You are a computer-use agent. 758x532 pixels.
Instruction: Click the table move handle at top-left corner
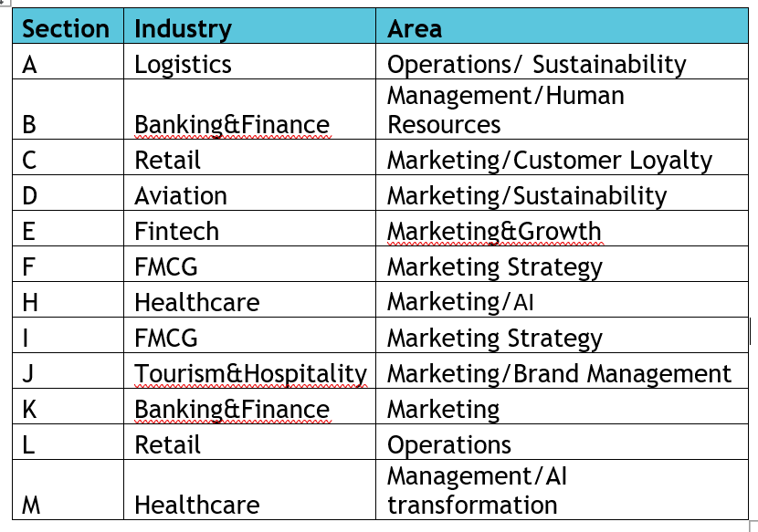click(x=4, y=2)
